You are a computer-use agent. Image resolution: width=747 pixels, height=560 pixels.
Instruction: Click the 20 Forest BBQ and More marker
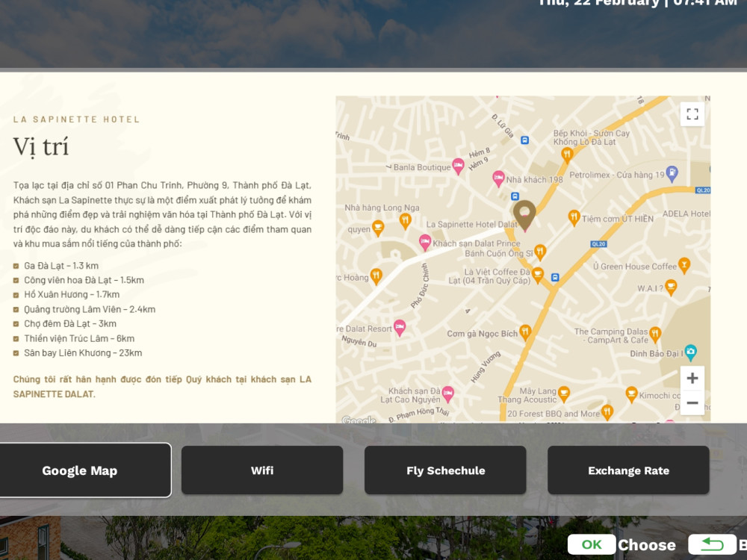pos(607,412)
